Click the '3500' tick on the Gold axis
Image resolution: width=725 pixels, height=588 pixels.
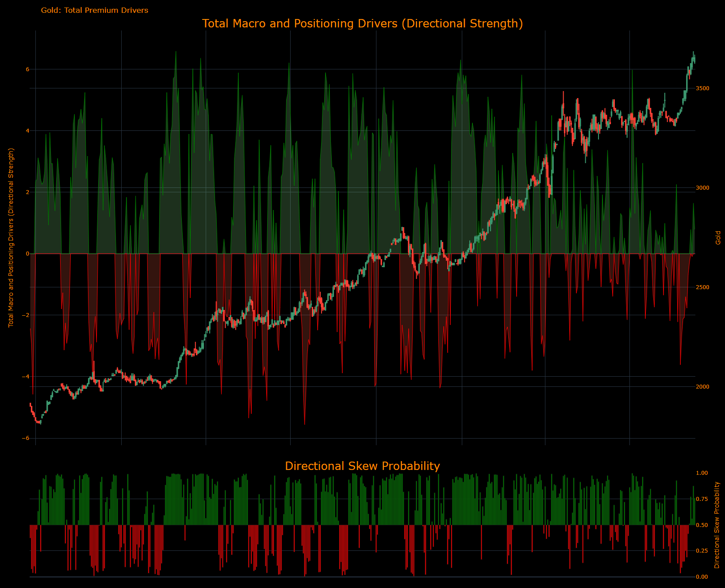pyautogui.click(x=703, y=88)
